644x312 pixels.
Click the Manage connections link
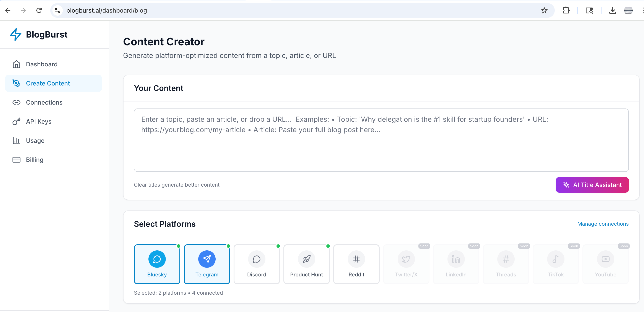pyautogui.click(x=603, y=224)
